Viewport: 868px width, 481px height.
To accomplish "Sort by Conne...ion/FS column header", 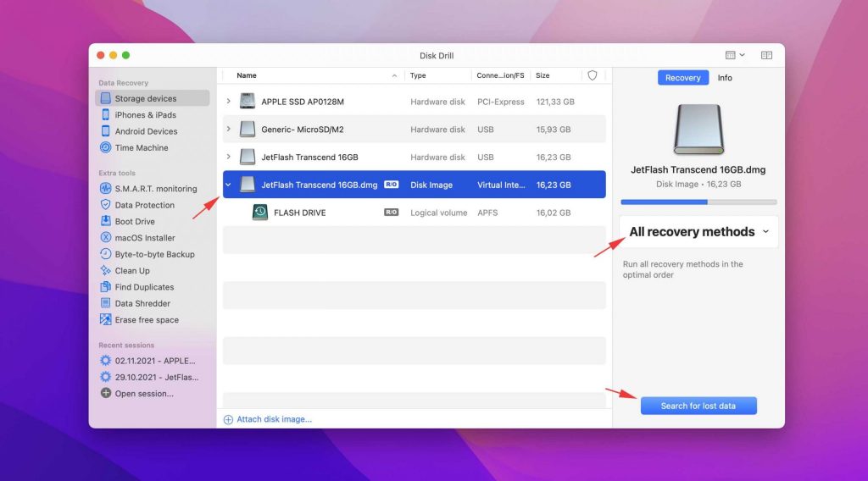I will pos(500,75).
